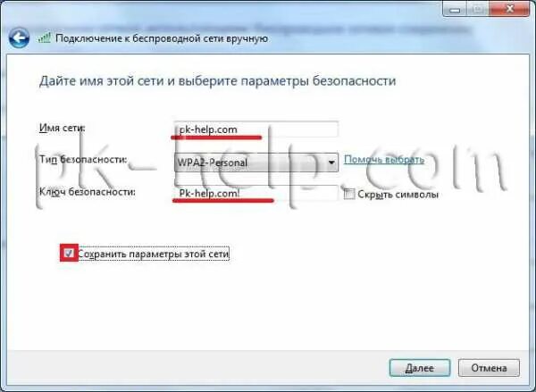This screenshot has width=536, height=392.
Task: Open the security type dropdown WPA2-Personal
Action: click(x=256, y=162)
